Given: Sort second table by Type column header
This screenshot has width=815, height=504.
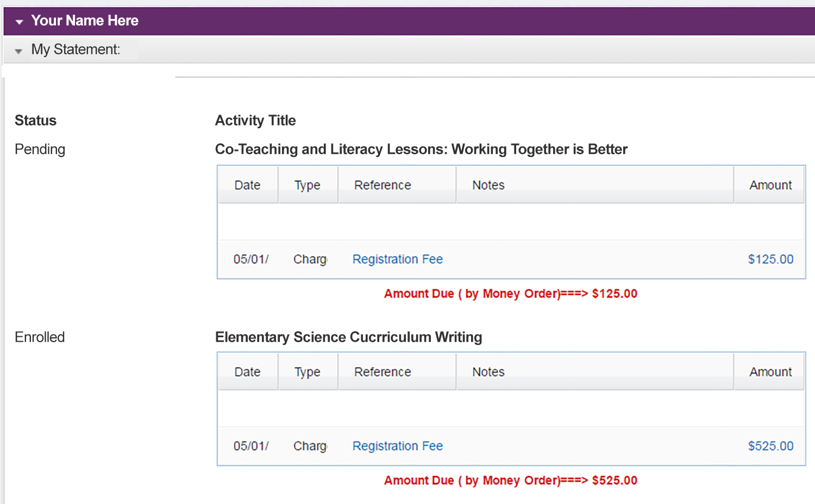Looking at the screenshot, I should tap(308, 372).
